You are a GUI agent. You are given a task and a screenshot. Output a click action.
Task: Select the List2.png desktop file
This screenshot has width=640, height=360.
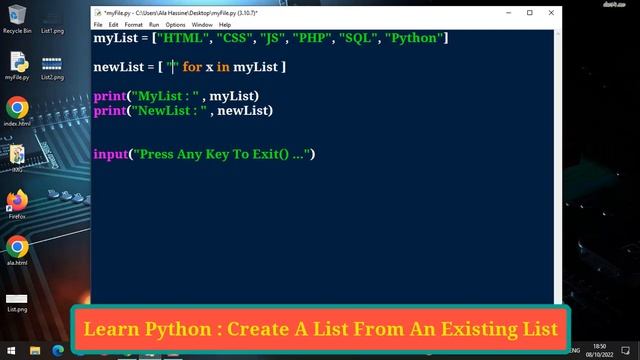tap(52, 68)
